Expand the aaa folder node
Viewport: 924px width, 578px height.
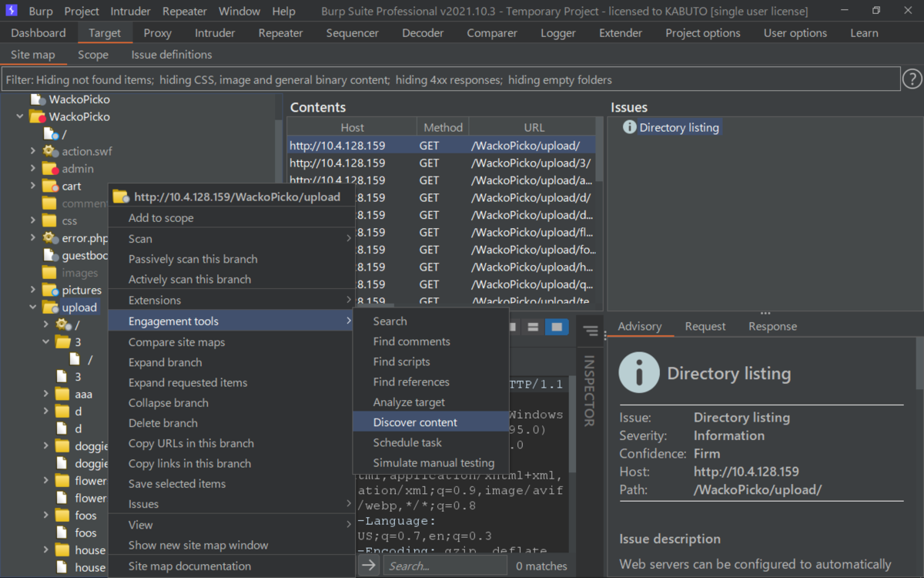tap(46, 394)
